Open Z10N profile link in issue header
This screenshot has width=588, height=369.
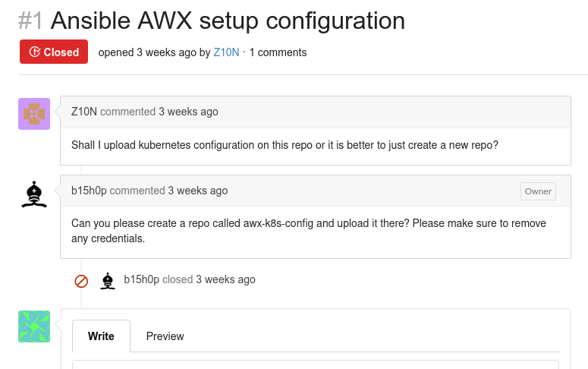[x=226, y=52]
